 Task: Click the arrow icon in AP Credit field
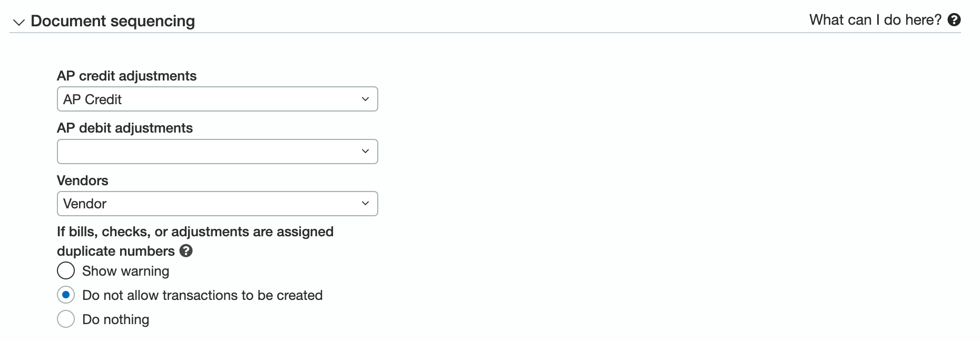click(365, 99)
